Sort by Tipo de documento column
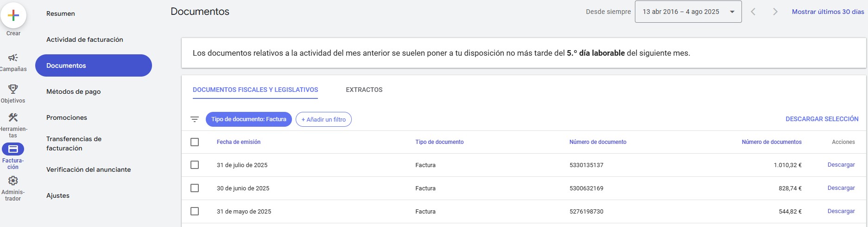Screen dimensions: 868x227 point(439,142)
